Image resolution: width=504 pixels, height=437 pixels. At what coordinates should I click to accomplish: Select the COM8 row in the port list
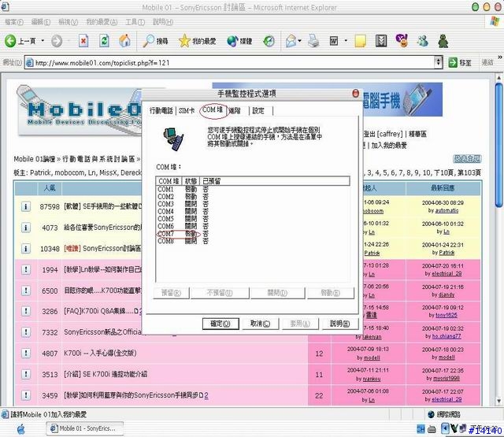183,241
